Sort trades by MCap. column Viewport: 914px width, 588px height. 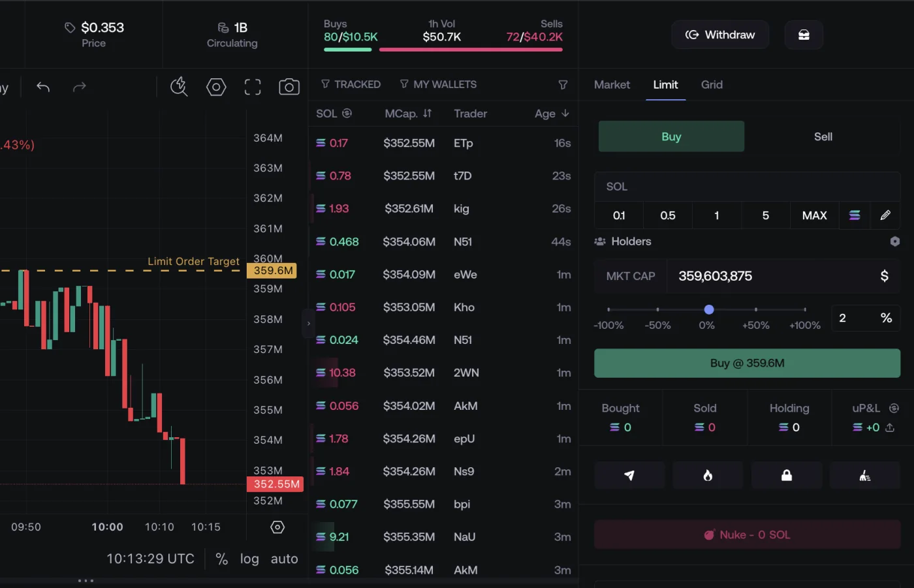pos(408,114)
